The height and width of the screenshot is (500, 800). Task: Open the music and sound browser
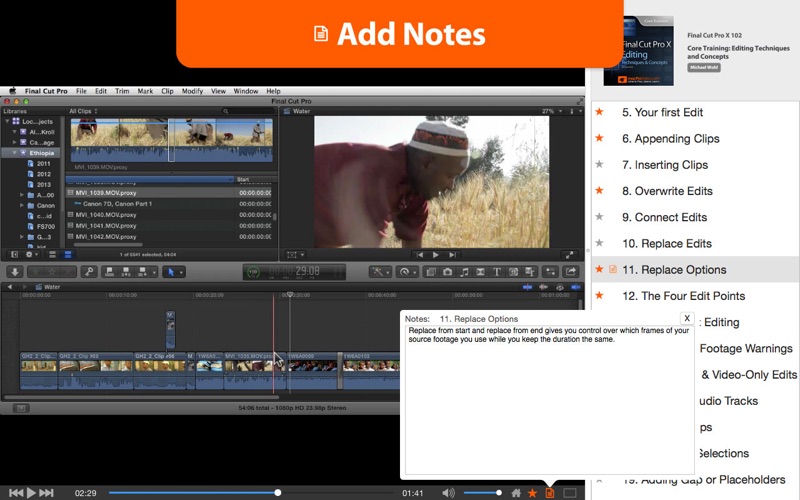tap(464, 272)
